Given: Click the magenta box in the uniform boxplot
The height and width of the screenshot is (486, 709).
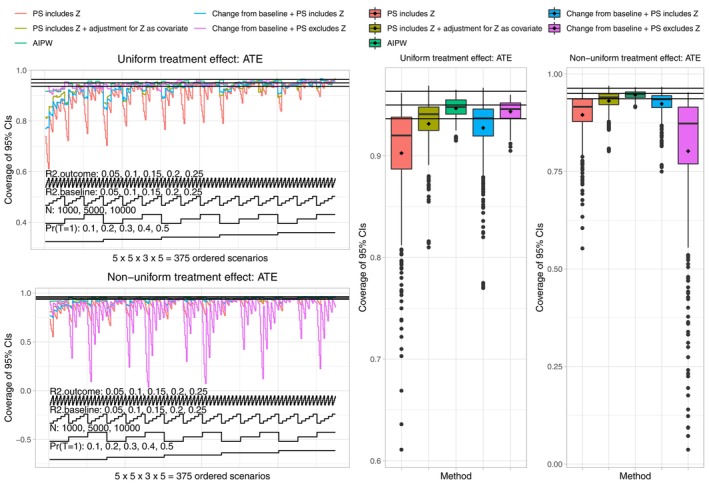Looking at the screenshot, I should 510,111.
